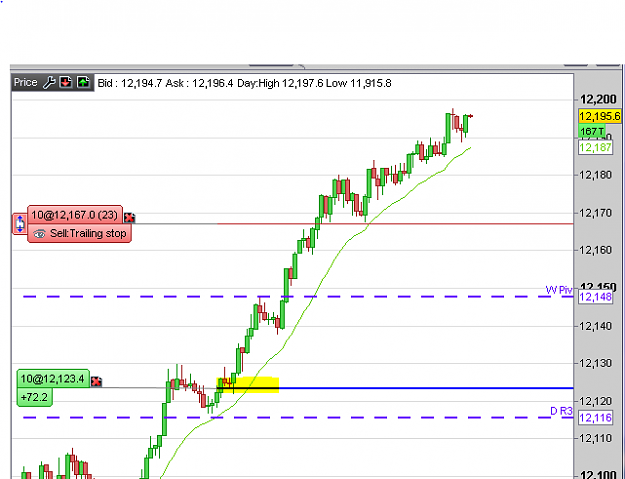Close the 10@12,123.4 position via red X
This screenshot has height=479, width=625.
[96, 381]
